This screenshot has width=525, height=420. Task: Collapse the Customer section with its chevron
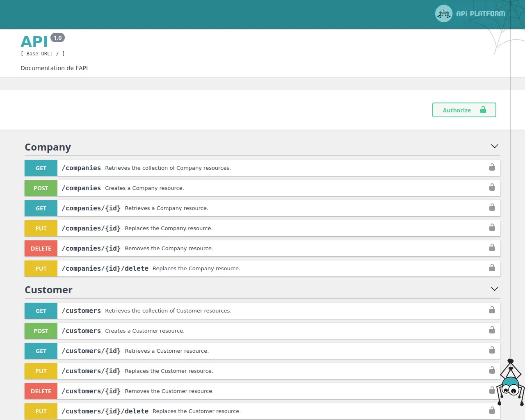[x=494, y=289]
